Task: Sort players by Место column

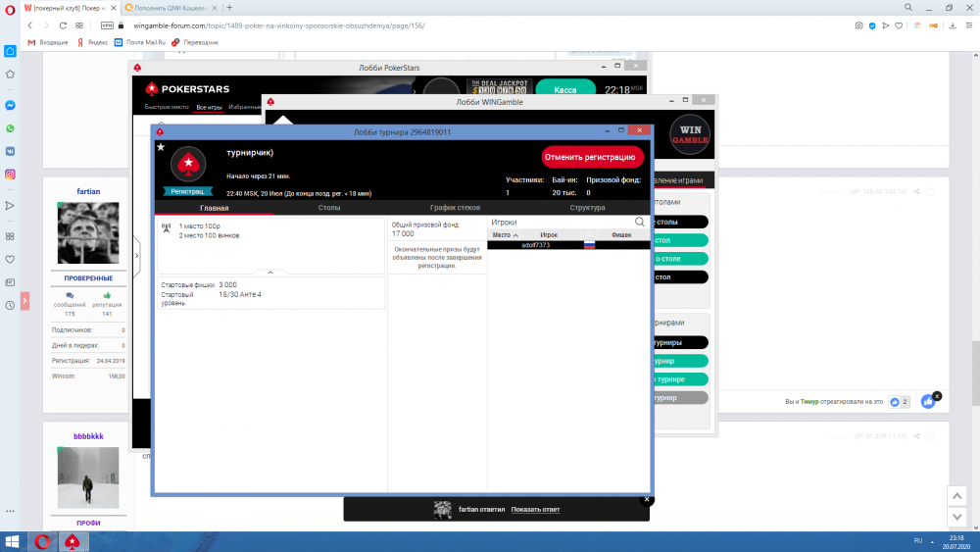Action: (x=505, y=235)
